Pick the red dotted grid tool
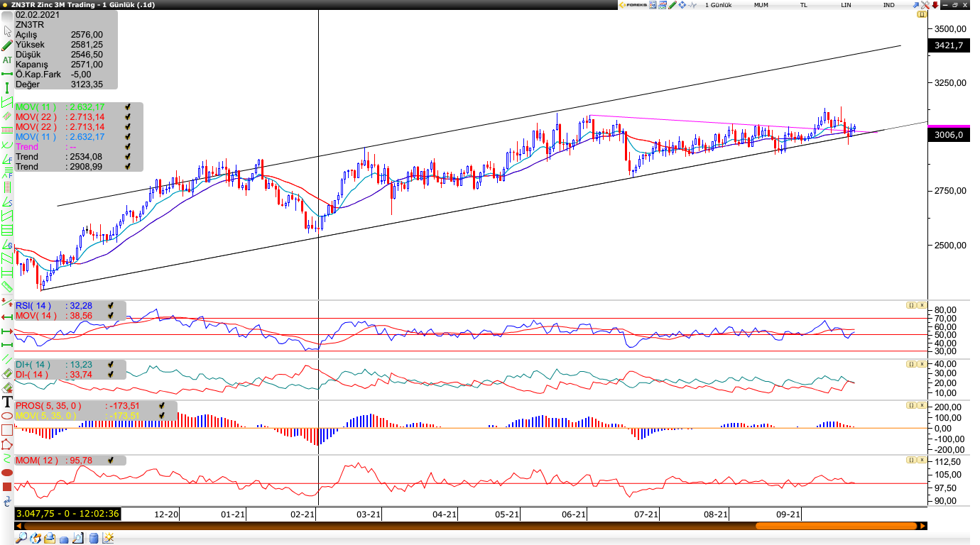This screenshot has height=545, width=980. pos(7,186)
